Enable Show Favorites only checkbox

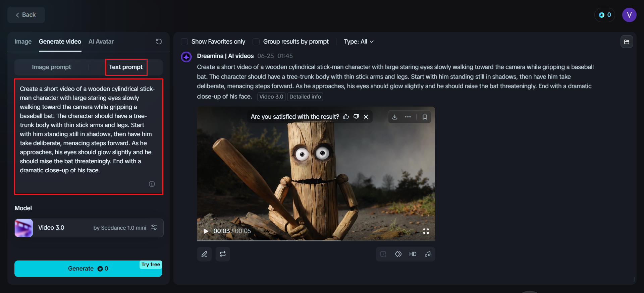(184, 42)
